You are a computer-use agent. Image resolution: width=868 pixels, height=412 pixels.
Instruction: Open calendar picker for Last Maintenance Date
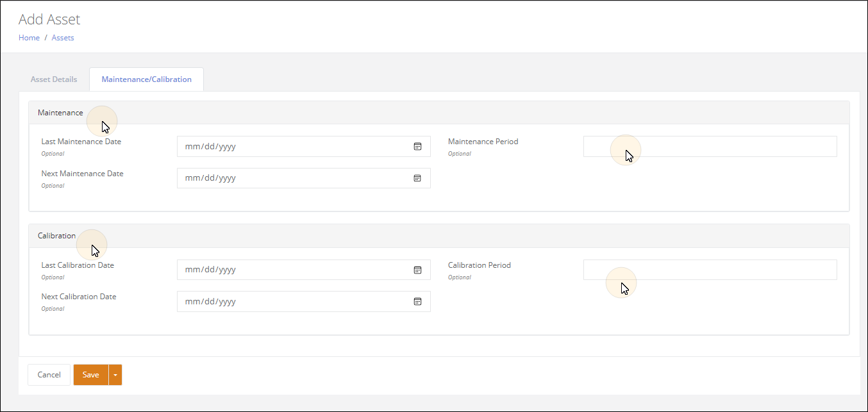417,146
